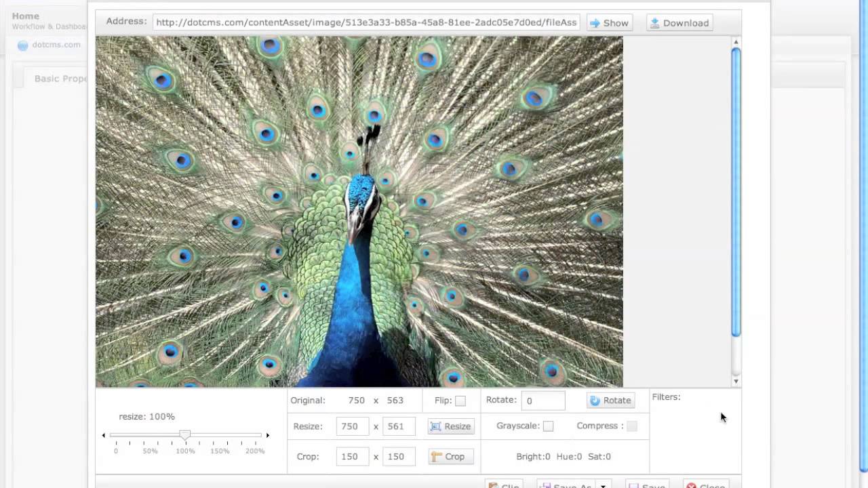Click the dotcms.com globe icon
This screenshot has height=488, width=868.
pos(22,45)
